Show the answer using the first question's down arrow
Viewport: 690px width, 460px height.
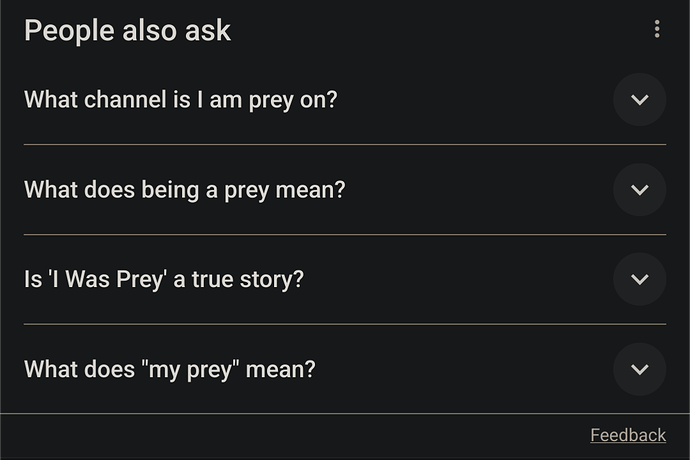click(x=640, y=100)
